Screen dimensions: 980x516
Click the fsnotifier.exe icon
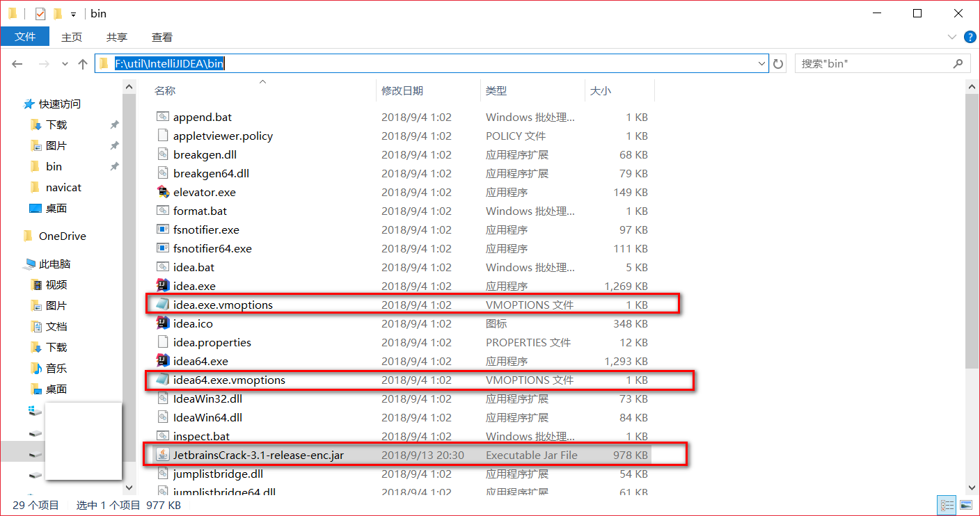click(163, 229)
